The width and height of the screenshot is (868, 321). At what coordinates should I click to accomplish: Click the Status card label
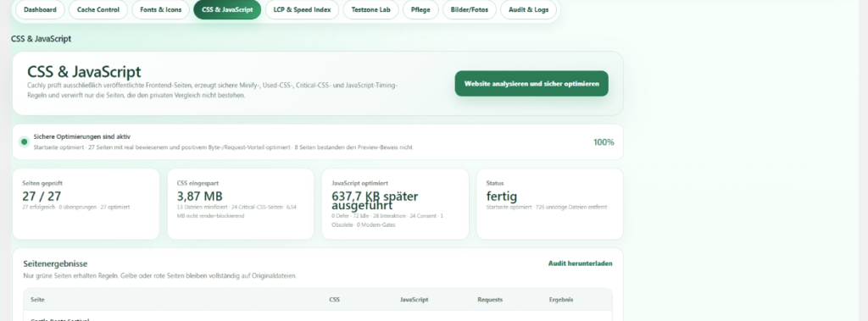click(495, 183)
